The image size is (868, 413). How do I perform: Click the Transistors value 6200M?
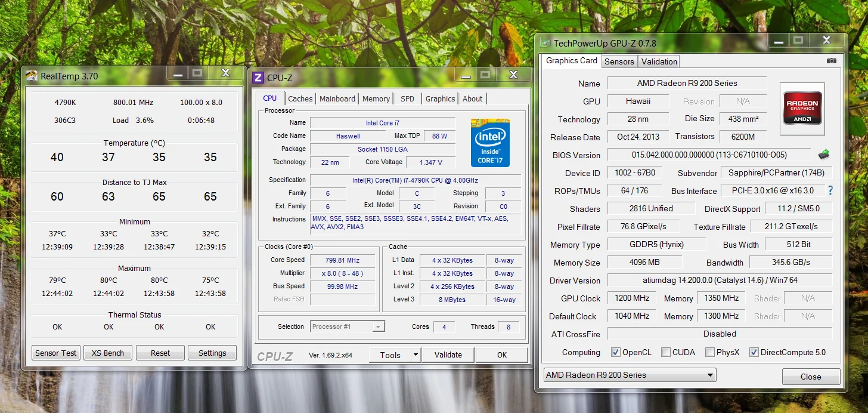click(x=743, y=137)
